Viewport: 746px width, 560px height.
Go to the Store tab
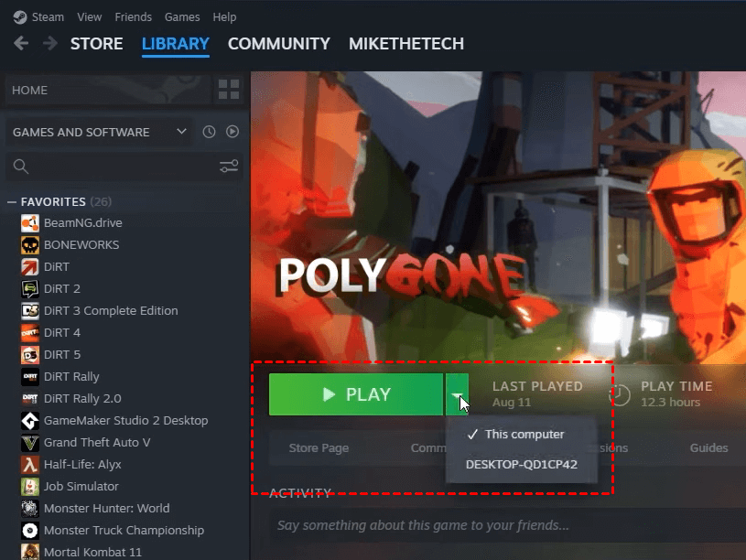(97, 44)
